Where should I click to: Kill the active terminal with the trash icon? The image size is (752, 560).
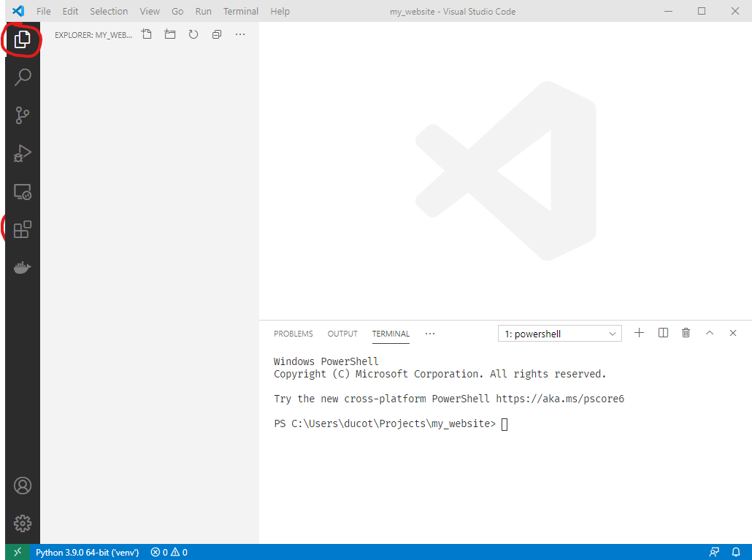point(686,332)
